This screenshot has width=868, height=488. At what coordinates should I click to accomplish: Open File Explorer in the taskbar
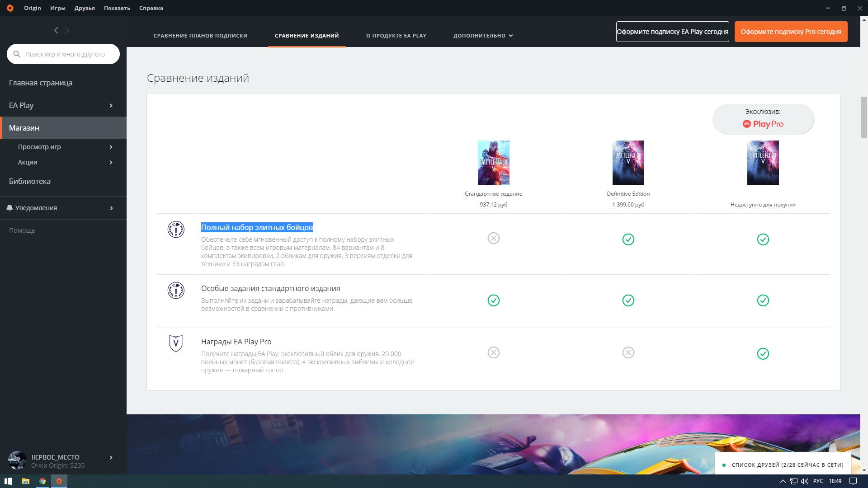tap(26, 481)
